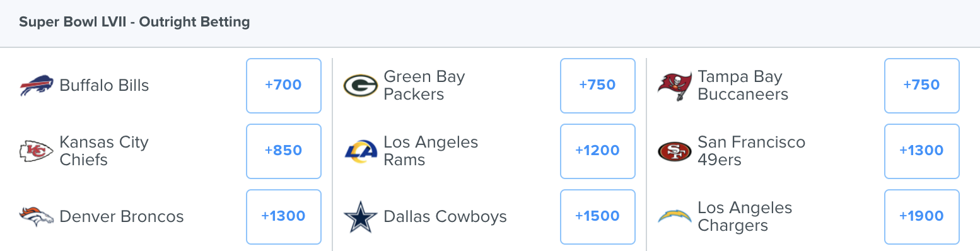Click the San Francisco 49ers logo
980x251 pixels.
point(675,151)
